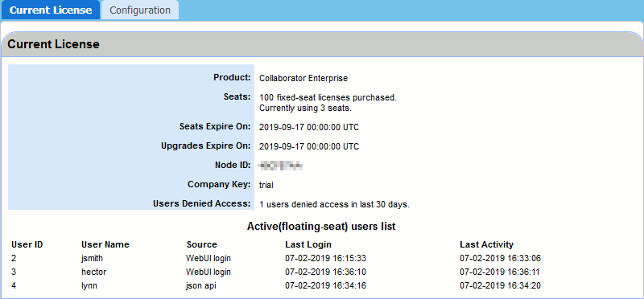Click last login '07-02-2019 16:36:10'

pos(326,272)
